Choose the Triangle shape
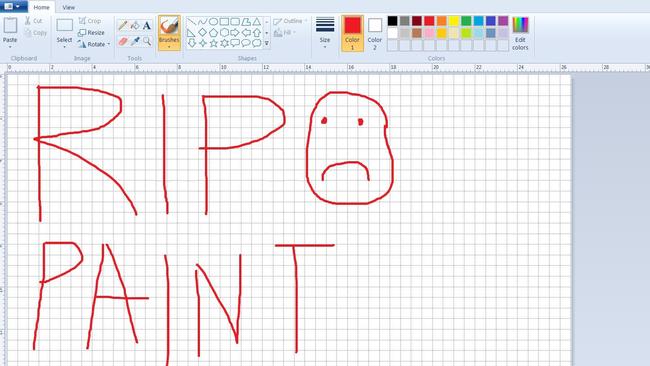The height and width of the screenshot is (366, 650). click(257, 22)
